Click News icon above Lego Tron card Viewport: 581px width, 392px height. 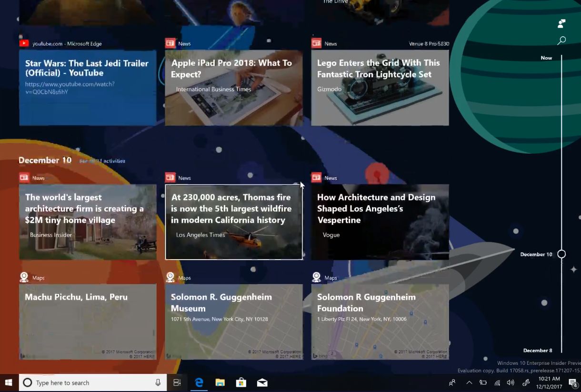tap(316, 43)
